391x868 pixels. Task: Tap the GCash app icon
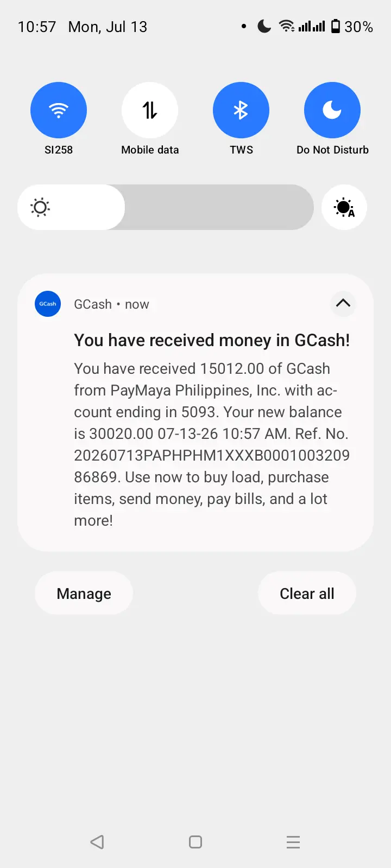pyautogui.click(x=48, y=304)
